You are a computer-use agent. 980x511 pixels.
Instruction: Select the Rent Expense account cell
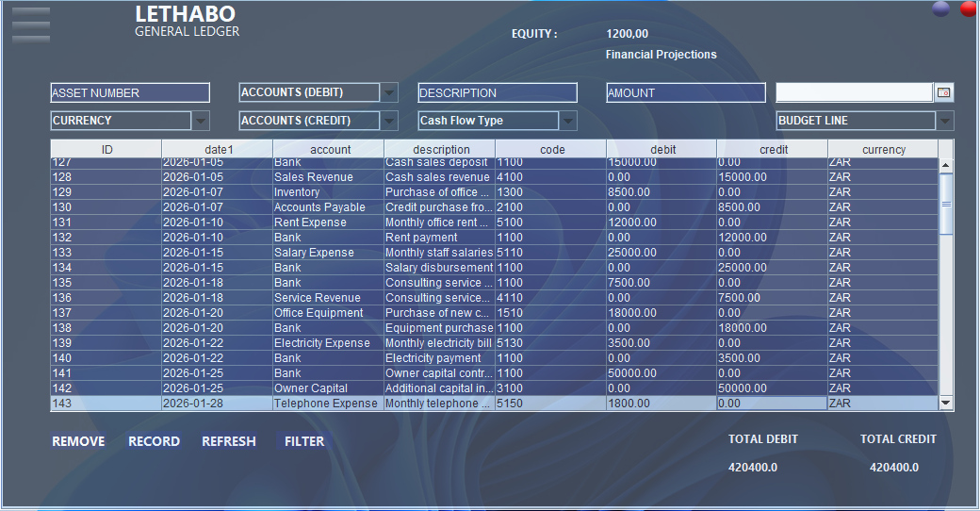(x=329, y=223)
